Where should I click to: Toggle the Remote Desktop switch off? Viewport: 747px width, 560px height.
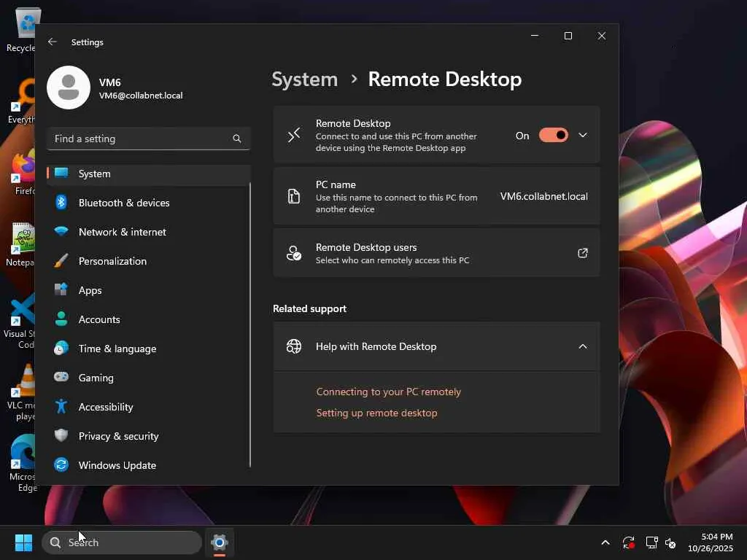click(x=553, y=135)
